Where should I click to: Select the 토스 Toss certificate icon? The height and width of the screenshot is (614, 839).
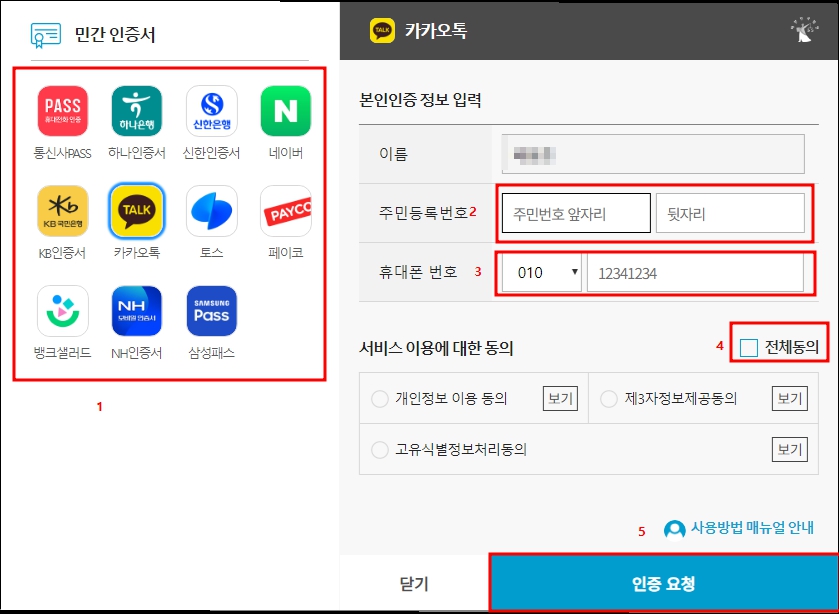[x=211, y=211]
